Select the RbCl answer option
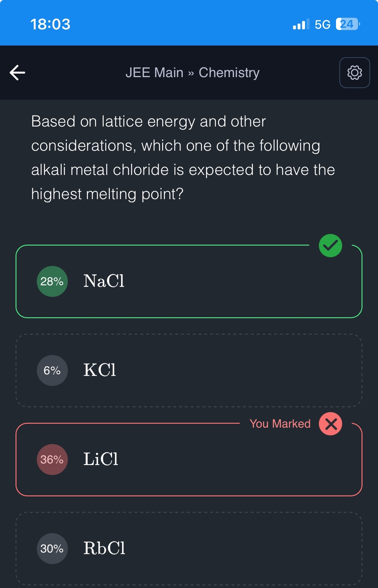Screen dimensions: 378x588 tap(189, 549)
